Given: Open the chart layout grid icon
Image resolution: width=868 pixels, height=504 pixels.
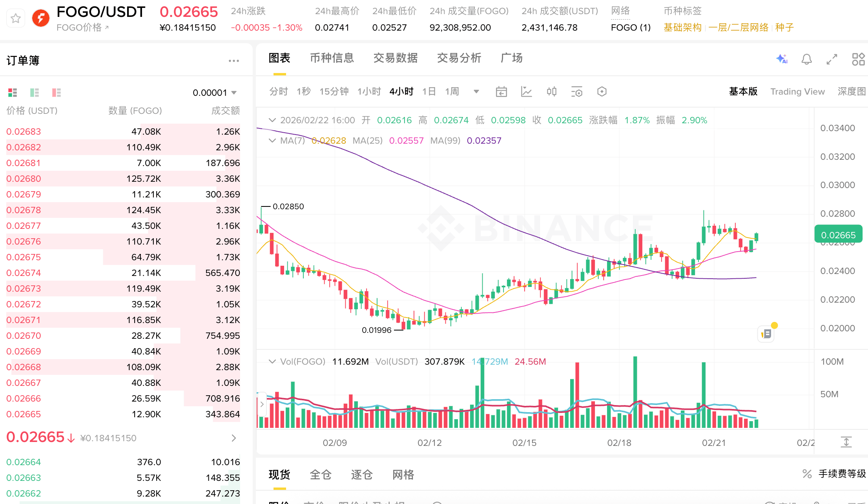Looking at the screenshot, I should click(x=858, y=59).
